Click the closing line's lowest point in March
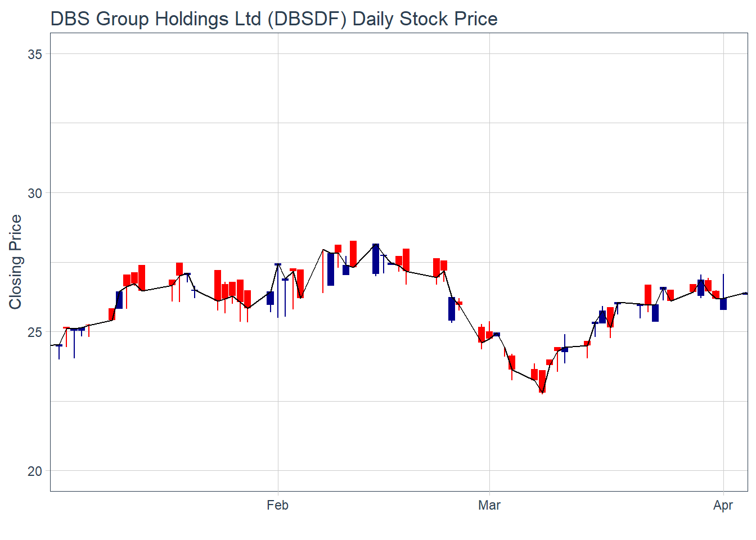Image resolution: width=756 pixels, height=540 pixels. [x=542, y=393]
